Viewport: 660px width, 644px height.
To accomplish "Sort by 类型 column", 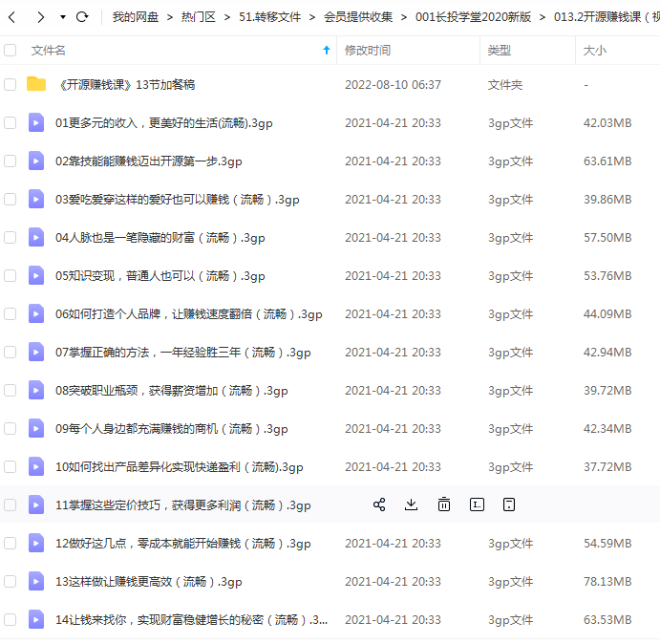I will point(500,51).
